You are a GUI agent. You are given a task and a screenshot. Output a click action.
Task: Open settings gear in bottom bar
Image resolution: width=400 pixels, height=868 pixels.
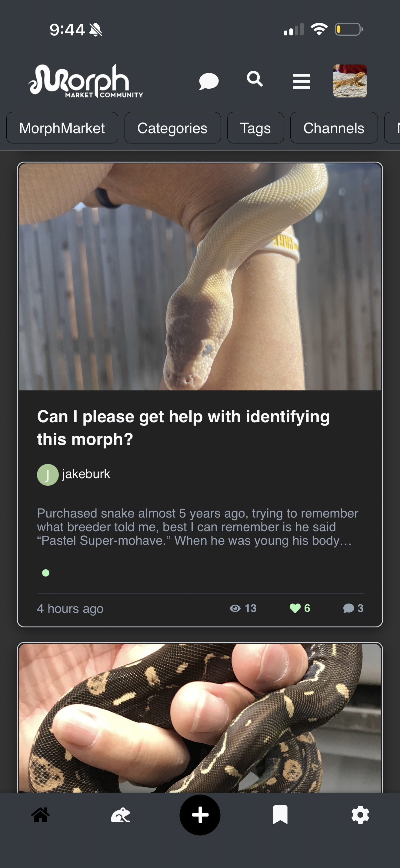point(360,815)
